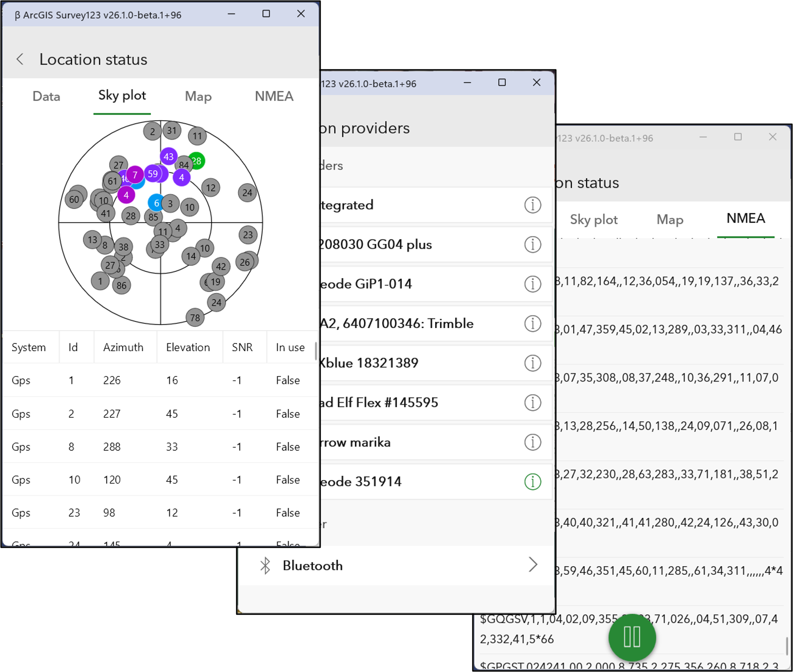Open the Map tab in Location status

[198, 96]
